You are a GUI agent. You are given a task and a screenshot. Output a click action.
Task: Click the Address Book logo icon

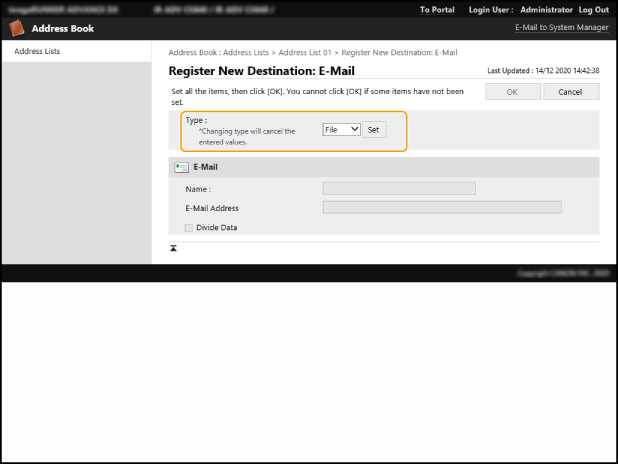[x=17, y=28]
